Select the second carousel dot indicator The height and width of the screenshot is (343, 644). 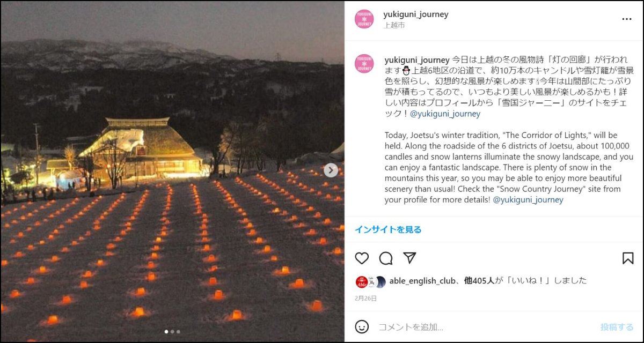[172, 332]
